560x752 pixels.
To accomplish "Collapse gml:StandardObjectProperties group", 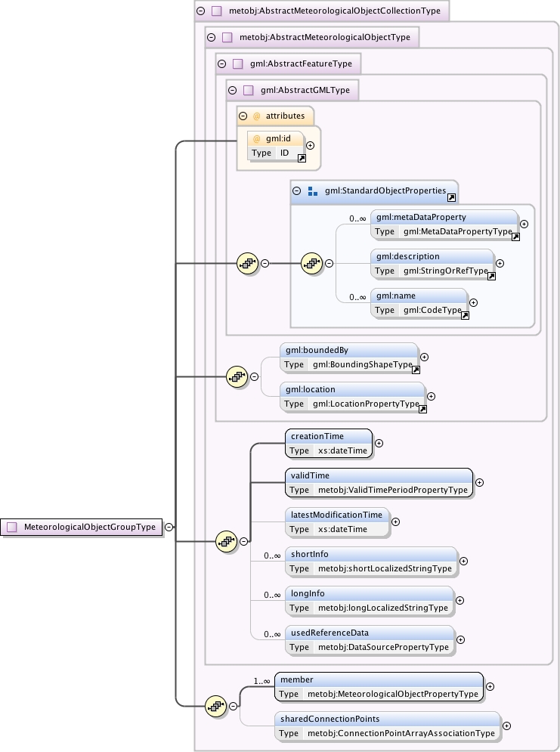I will [x=297, y=191].
